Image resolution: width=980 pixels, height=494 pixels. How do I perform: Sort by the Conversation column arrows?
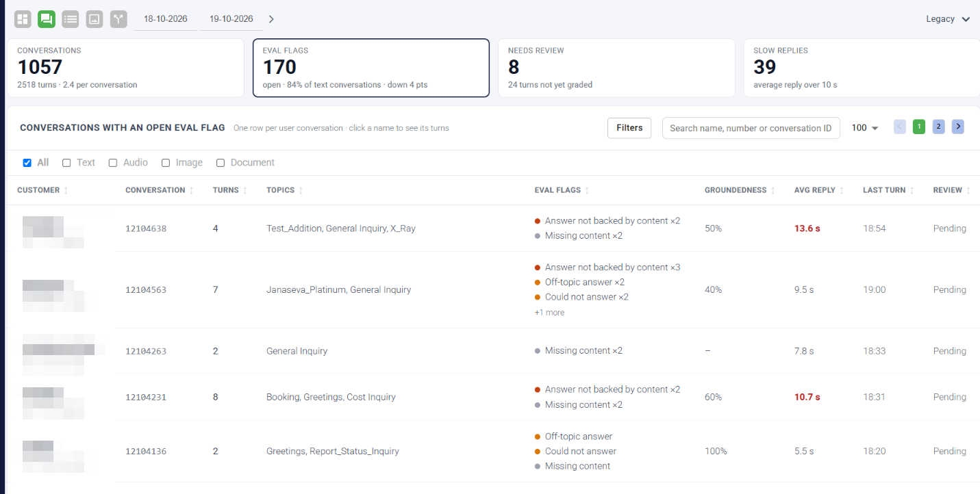[192, 190]
